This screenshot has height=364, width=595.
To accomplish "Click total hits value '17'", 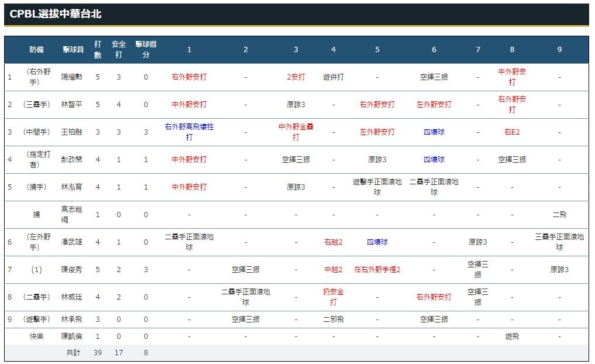I will pos(119,353).
